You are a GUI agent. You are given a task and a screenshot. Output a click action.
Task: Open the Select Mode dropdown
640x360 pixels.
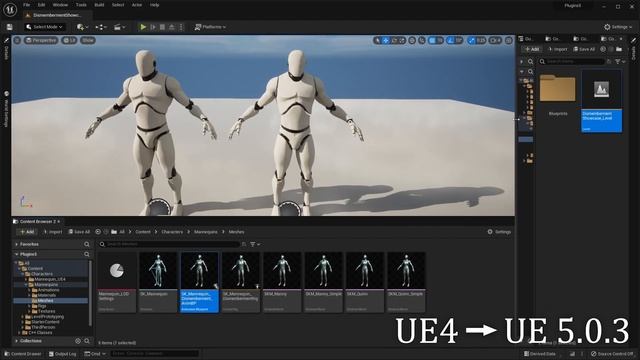coord(44,27)
